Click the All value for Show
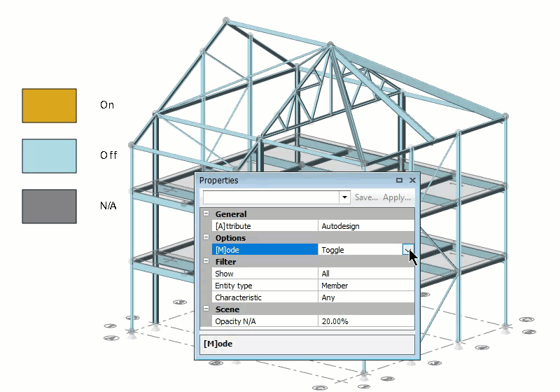560x392 pixels. pos(366,274)
